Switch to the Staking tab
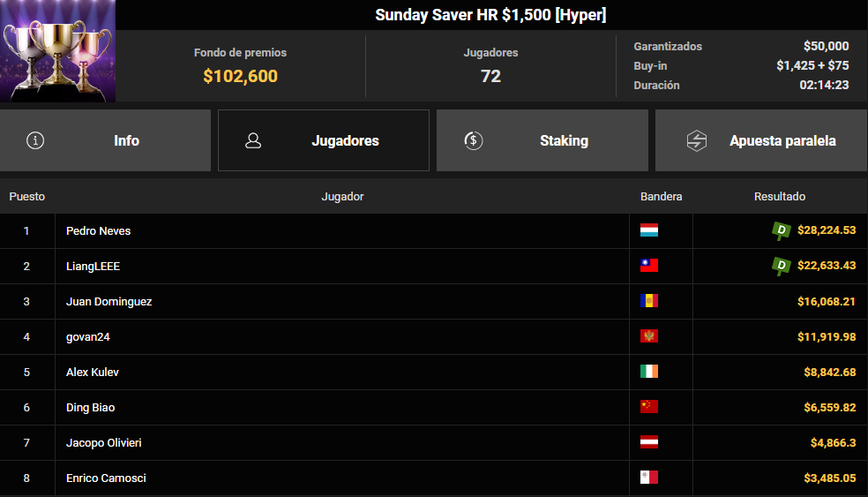The height and width of the screenshot is (497, 868). (x=563, y=140)
